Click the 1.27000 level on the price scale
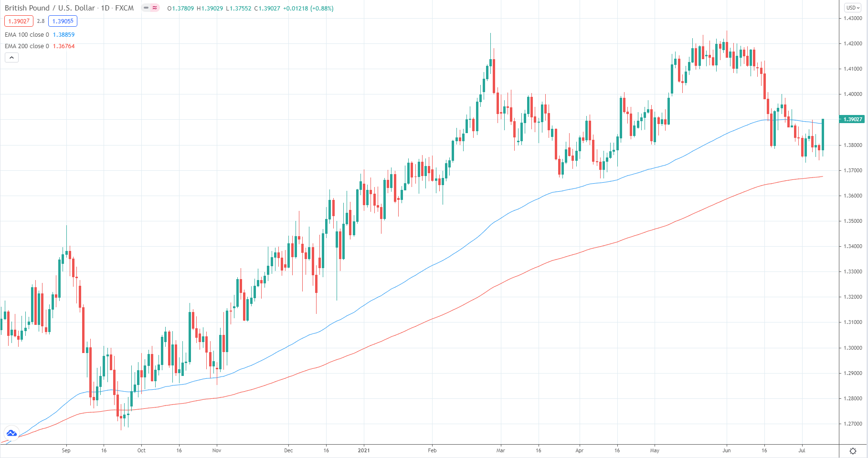This screenshot has height=458, width=868. pyautogui.click(x=853, y=424)
